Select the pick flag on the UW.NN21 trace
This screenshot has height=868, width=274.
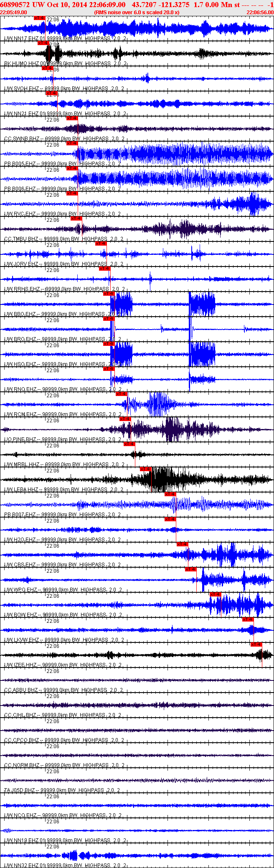[x=51, y=93]
